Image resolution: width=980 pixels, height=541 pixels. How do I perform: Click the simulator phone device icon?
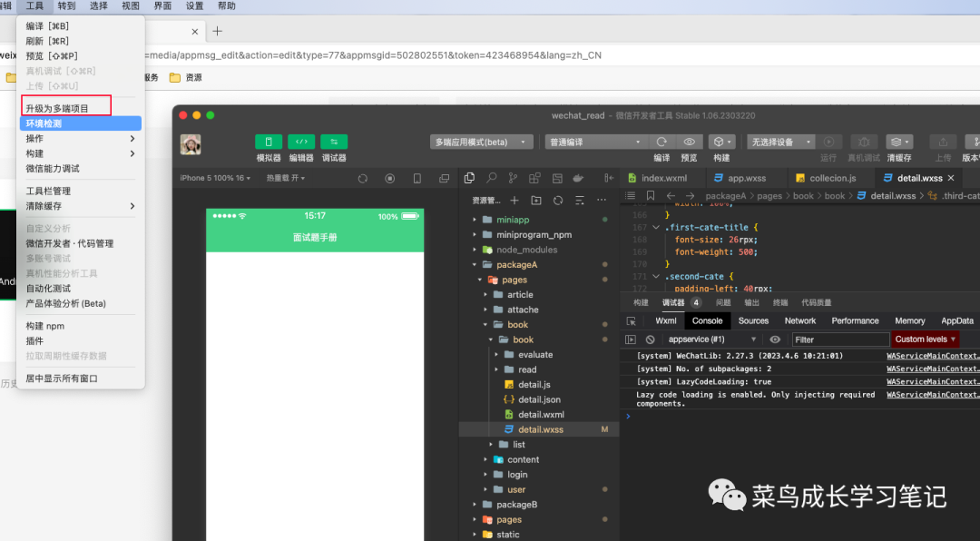(416, 179)
